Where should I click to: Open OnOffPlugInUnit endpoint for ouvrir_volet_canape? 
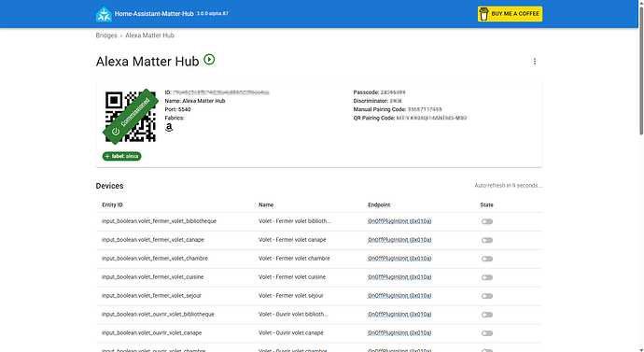[399, 332]
